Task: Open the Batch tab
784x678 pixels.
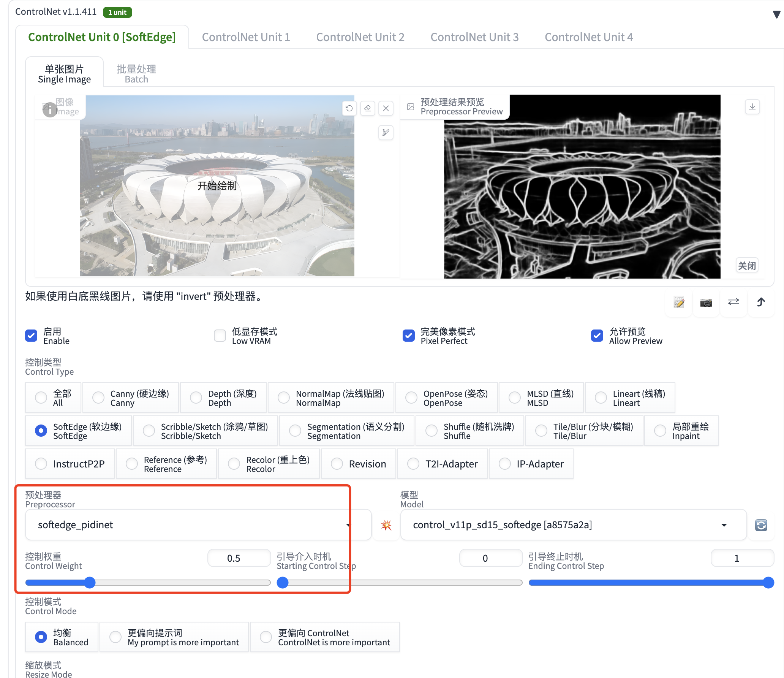Action: [x=136, y=74]
